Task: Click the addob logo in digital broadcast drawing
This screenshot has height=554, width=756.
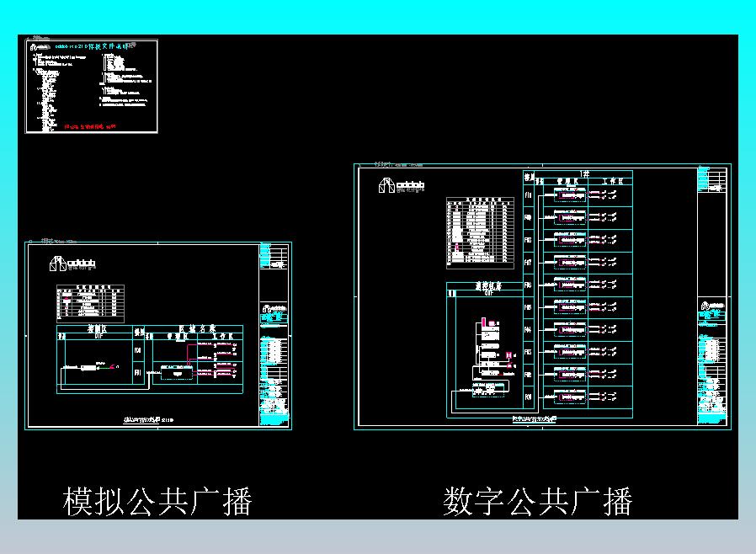Action: 401,185
